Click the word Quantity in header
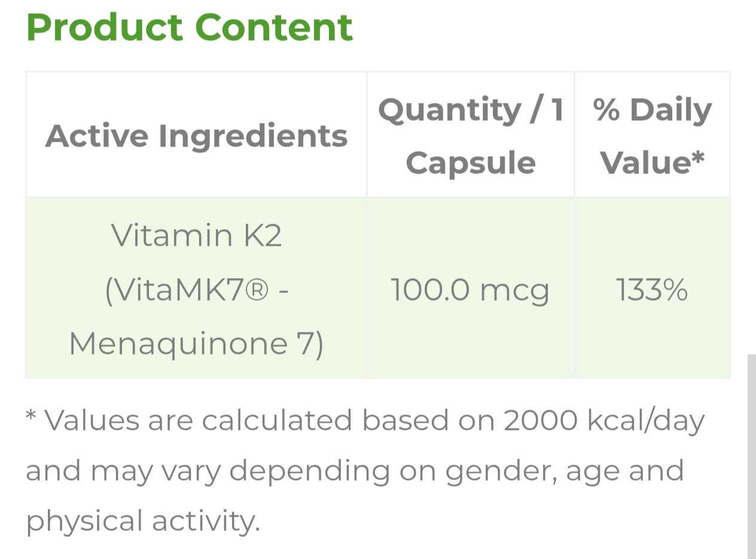The width and height of the screenshot is (756, 559). click(x=450, y=110)
